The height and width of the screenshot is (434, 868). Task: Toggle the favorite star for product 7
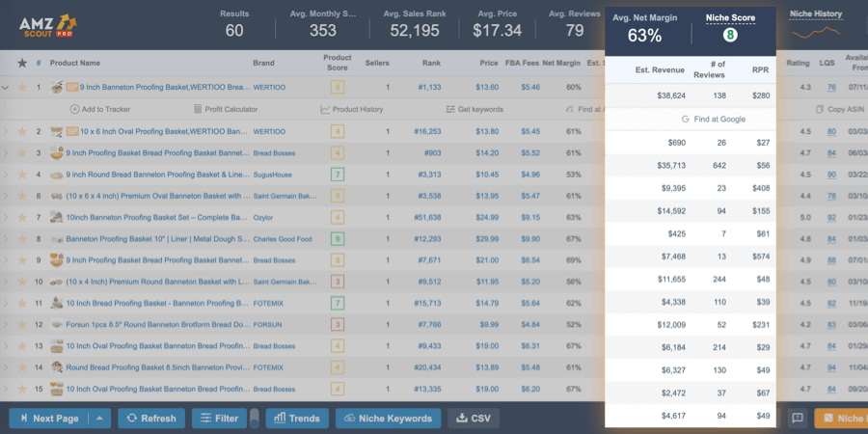[22, 218]
